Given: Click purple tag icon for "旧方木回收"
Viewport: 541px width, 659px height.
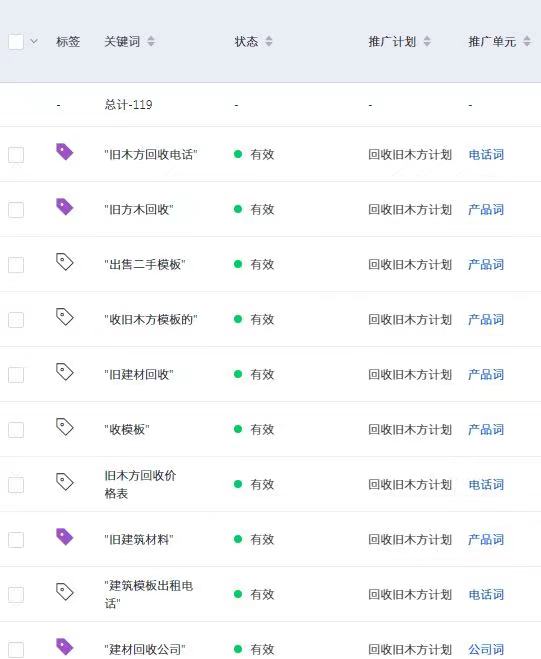Looking at the screenshot, I should click(65, 207).
